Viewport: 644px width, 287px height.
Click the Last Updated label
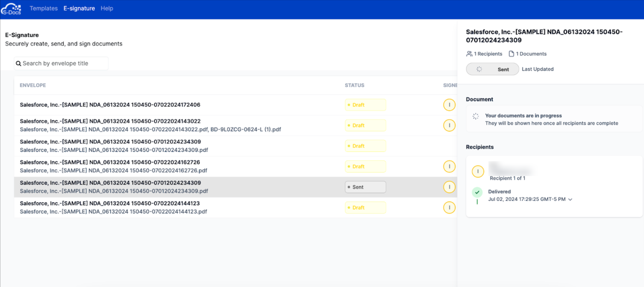(538, 69)
